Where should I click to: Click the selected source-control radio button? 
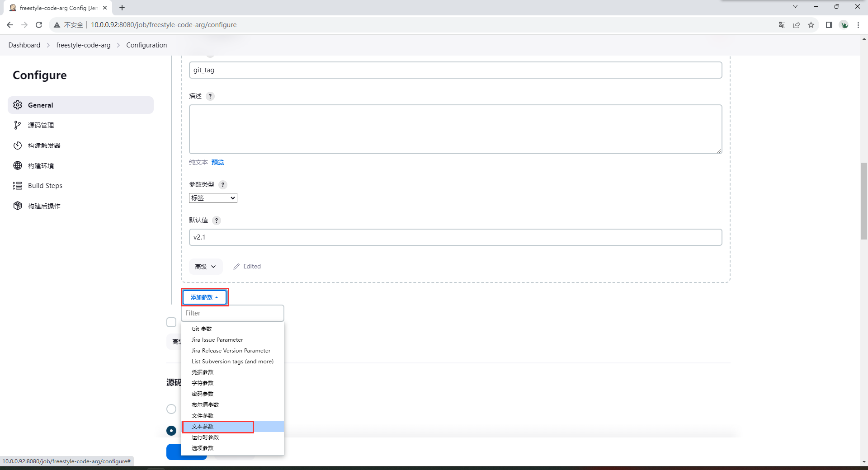click(x=171, y=431)
